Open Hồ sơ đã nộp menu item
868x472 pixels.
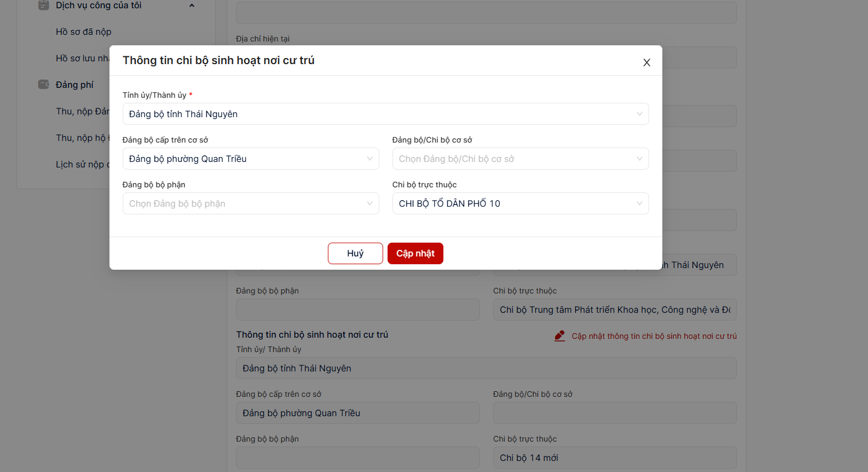point(83,32)
